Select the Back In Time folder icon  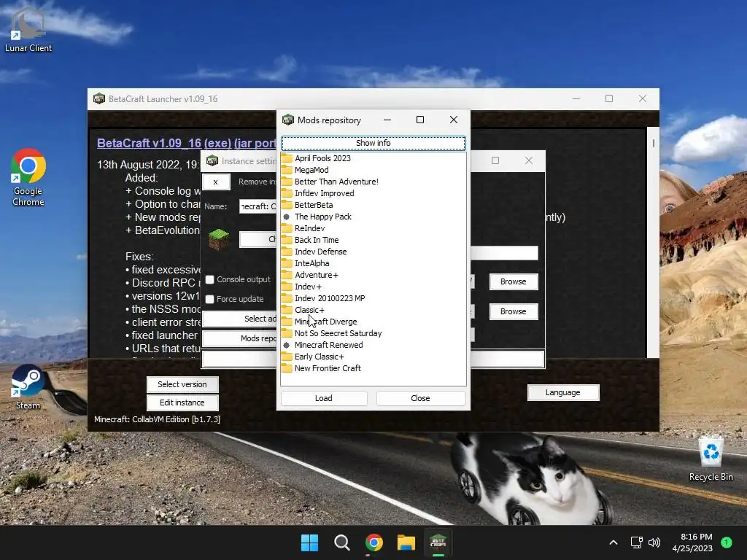[287, 240]
